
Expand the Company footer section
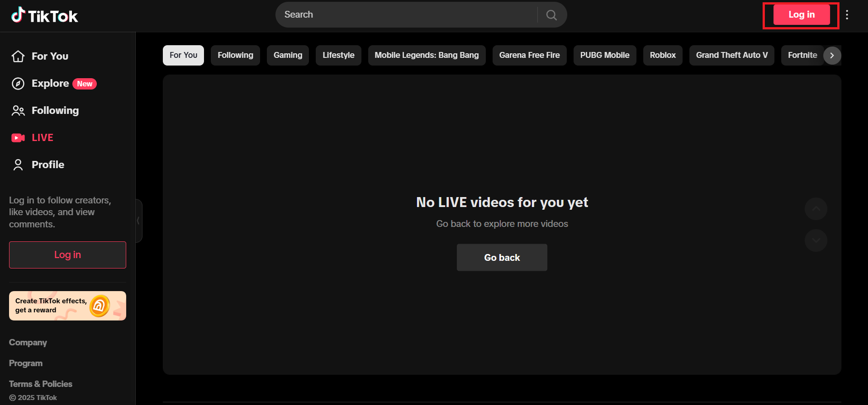(28, 343)
